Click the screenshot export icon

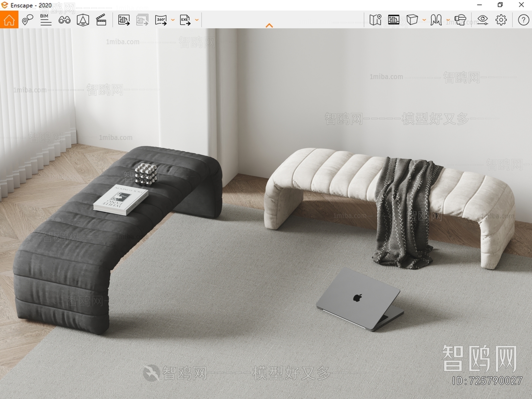(x=124, y=20)
